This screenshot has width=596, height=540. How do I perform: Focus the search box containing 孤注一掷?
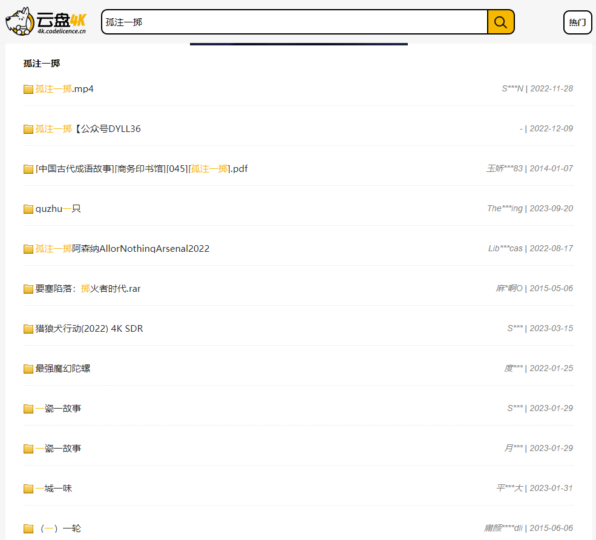coord(295,22)
